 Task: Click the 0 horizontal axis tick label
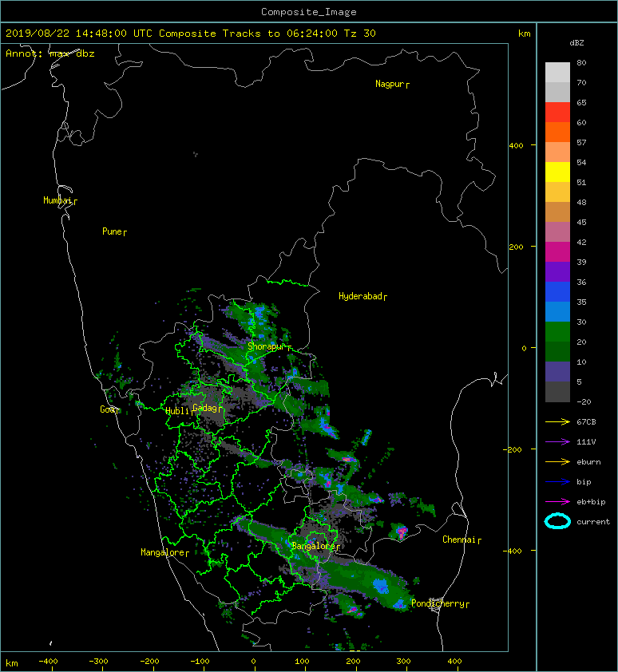coord(253,662)
